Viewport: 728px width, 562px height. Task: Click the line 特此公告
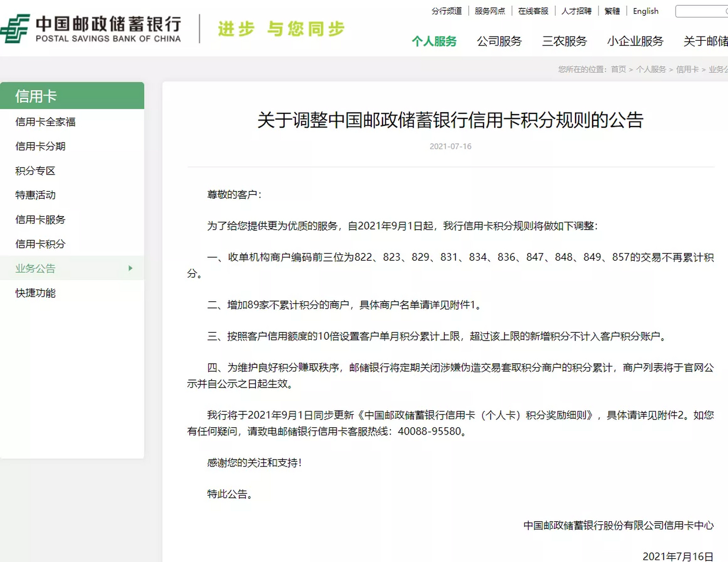(230, 494)
